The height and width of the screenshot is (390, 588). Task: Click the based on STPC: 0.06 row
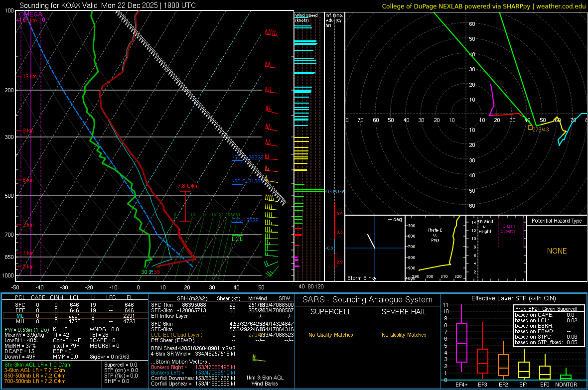point(546,337)
